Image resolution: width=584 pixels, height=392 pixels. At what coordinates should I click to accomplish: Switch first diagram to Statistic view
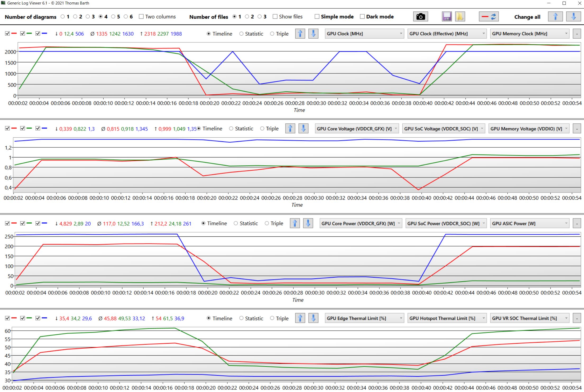click(241, 34)
